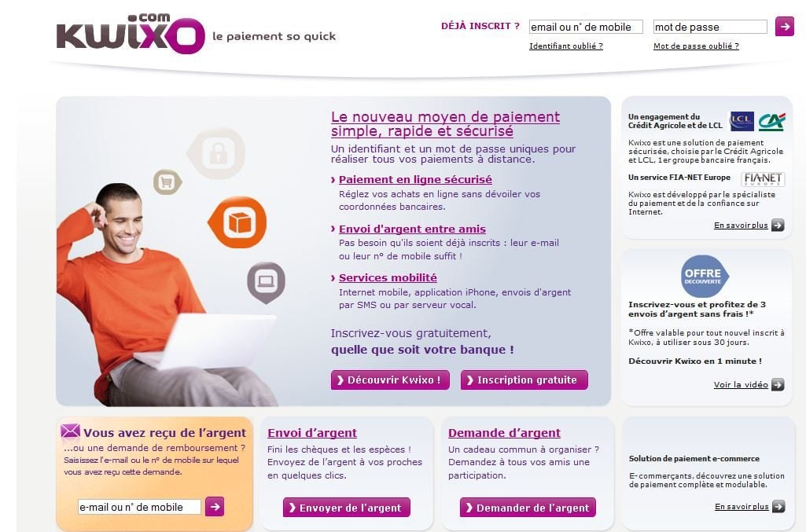Submit received-money form with arrow button
Viewport: 806px width, 532px height.
pyautogui.click(x=215, y=506)
